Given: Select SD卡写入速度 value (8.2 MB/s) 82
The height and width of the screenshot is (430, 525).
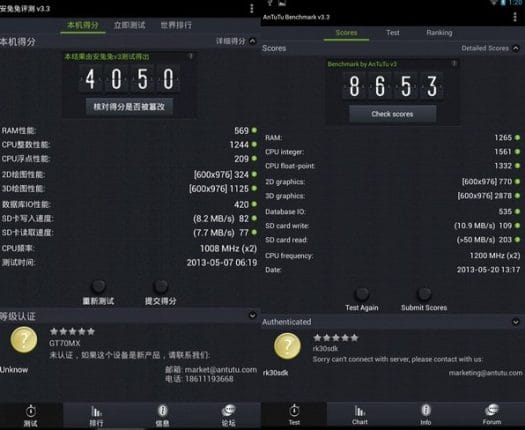Looking at the screenshot, I should tap(221, 219).
